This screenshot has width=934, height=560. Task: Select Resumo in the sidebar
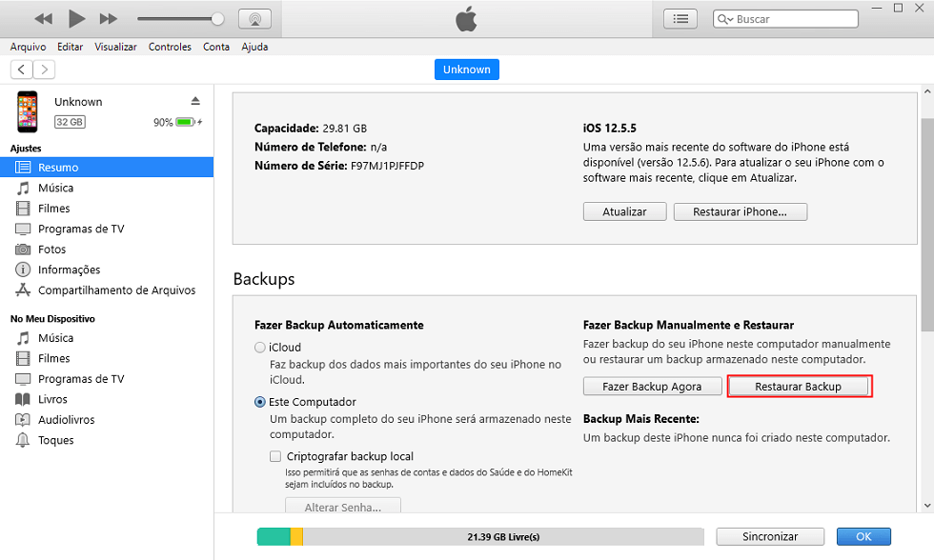[107, 168]
